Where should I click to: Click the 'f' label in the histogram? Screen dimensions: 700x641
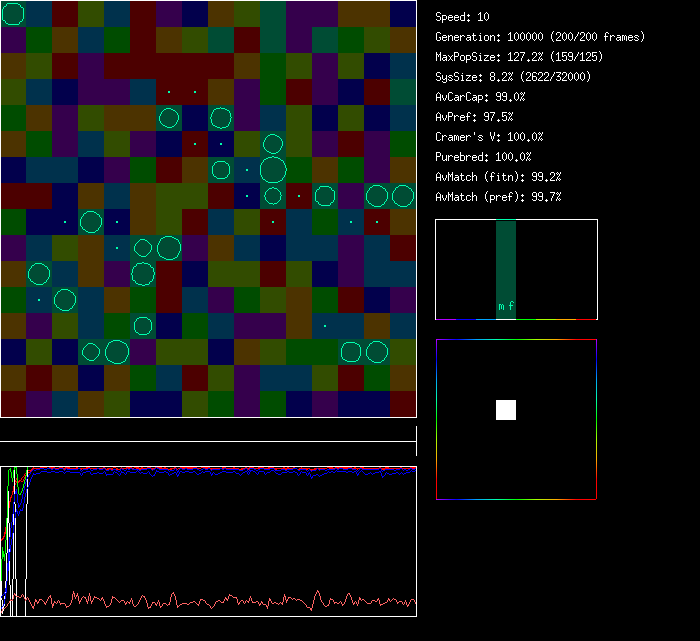pos(511,306)
